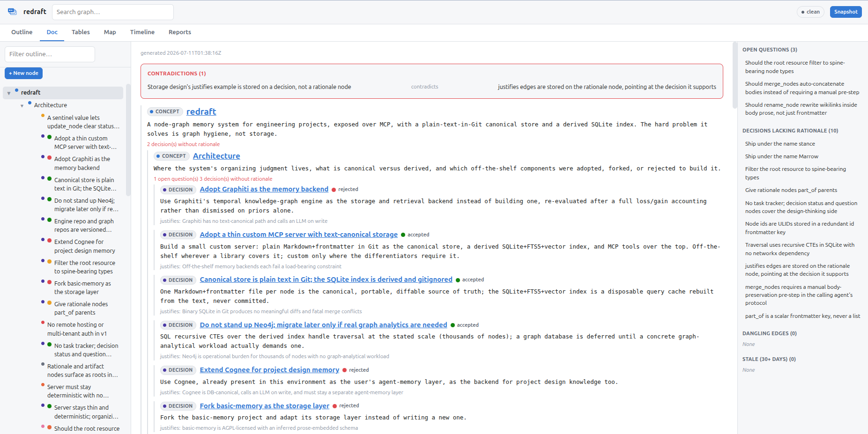868x434 pixels.
Task: Open Do not stand up Neo4j link
Action: (323, 325)
